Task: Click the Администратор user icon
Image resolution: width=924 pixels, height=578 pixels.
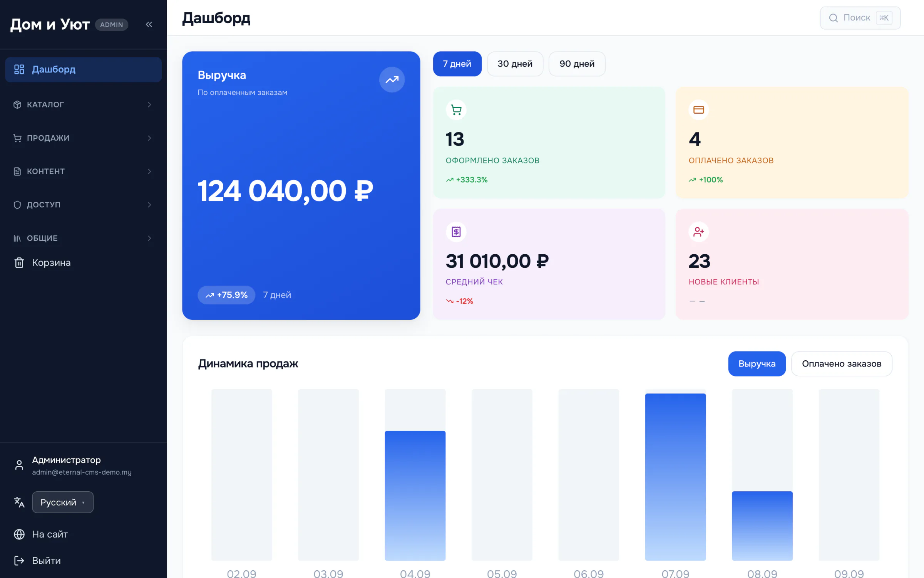Action: 19,465
